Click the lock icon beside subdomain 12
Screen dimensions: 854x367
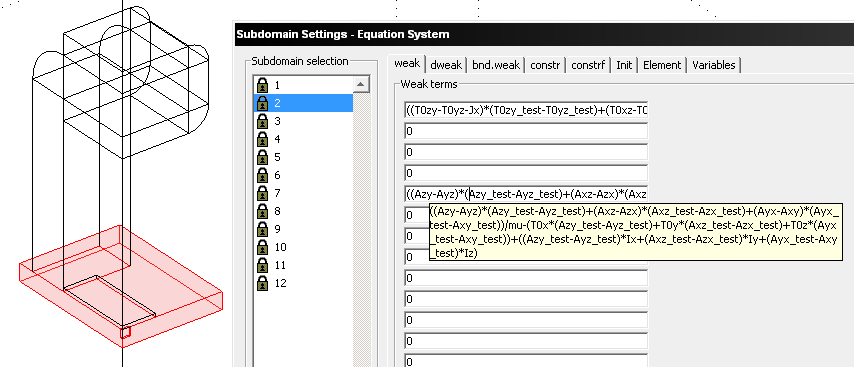(x=263, y=283)
